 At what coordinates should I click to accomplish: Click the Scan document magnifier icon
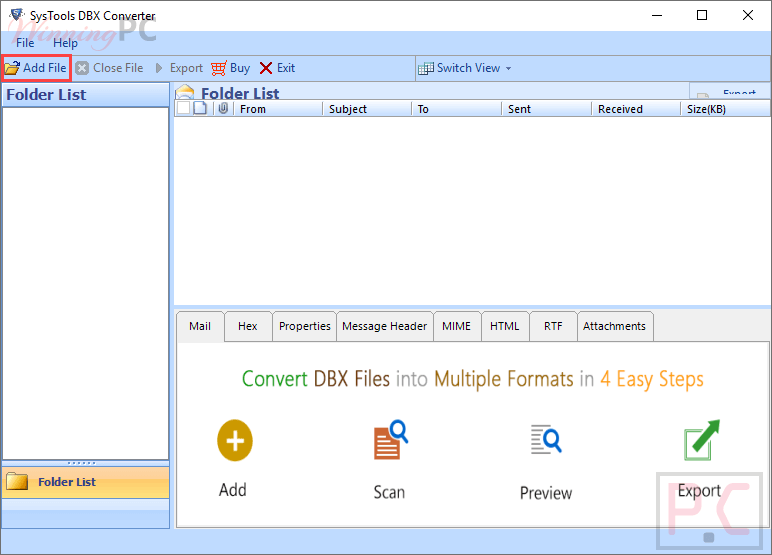(390, 440)
